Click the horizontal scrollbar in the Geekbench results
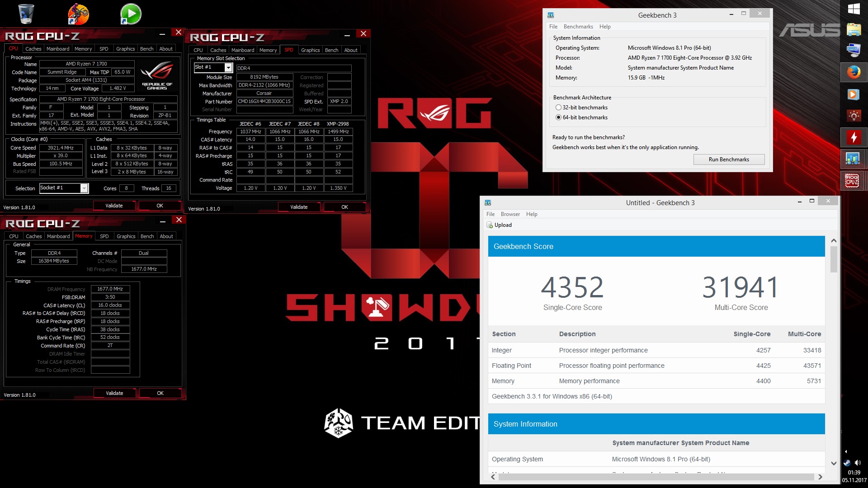Image resolution: width=868 pixels, height=488 pixels. (x=656, y=477)
